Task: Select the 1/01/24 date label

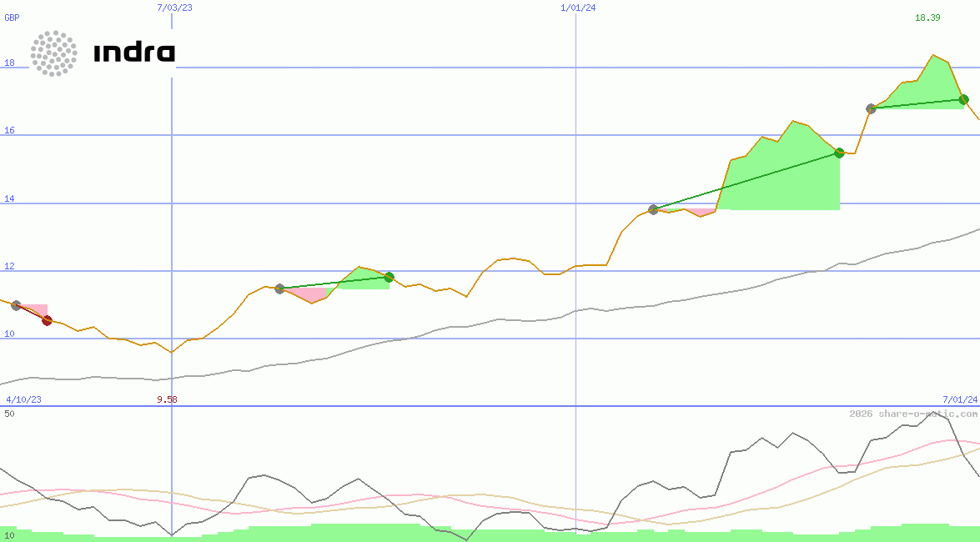Action: (x=578, y=8)
